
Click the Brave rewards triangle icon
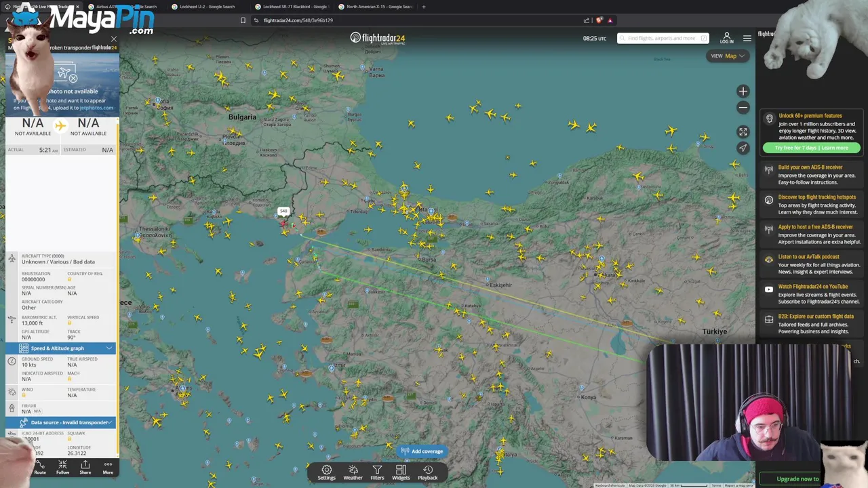[610, 20]
